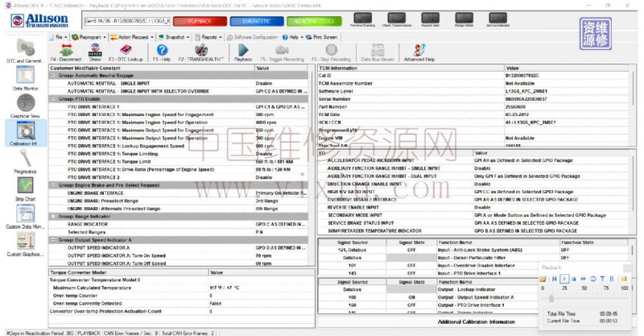Click Additional Calibration Information button

tap(476, 321)
